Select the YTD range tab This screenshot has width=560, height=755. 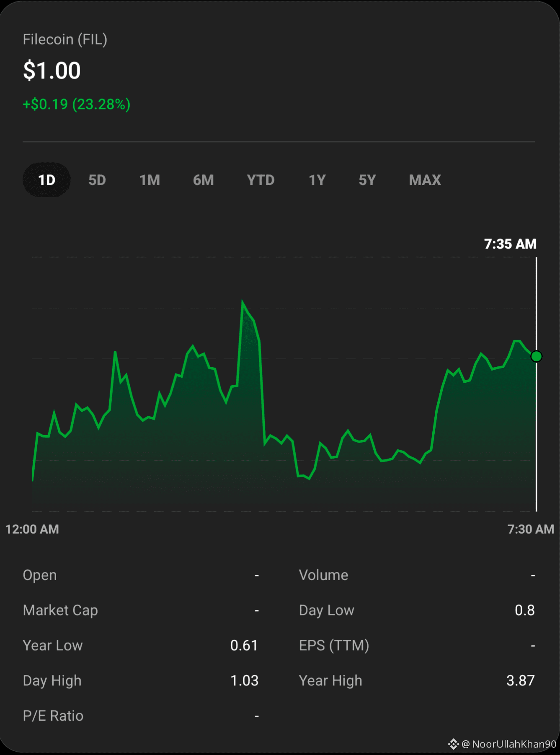261,180
